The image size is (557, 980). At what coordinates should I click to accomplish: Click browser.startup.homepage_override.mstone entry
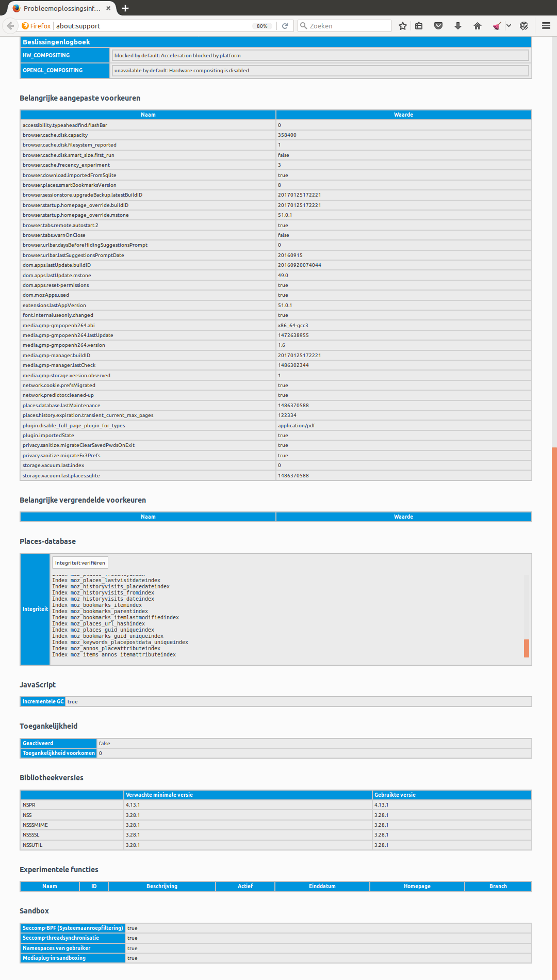coord(76,215)
